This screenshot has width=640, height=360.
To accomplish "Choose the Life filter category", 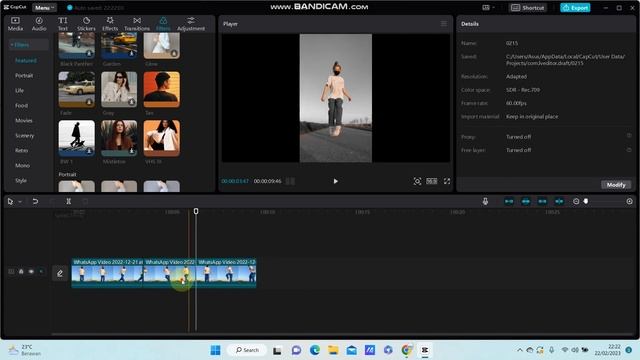I will coord(20,90).
